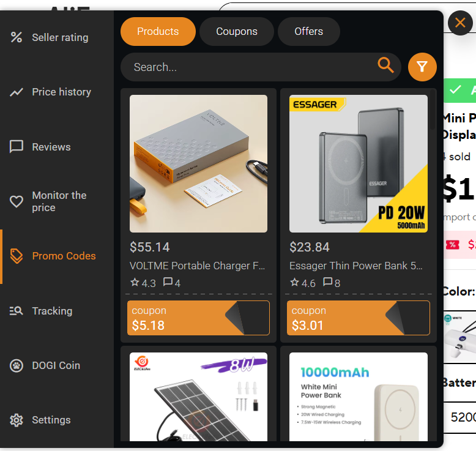476x451 pixels.
Task: Click the Essager PD 20W product image
Action: click(358, 164)
